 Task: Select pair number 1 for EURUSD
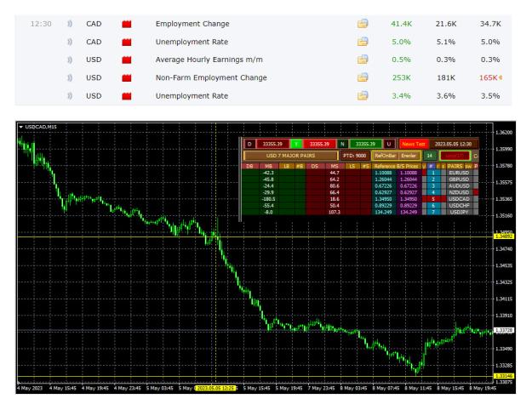(x=433, y=173)
